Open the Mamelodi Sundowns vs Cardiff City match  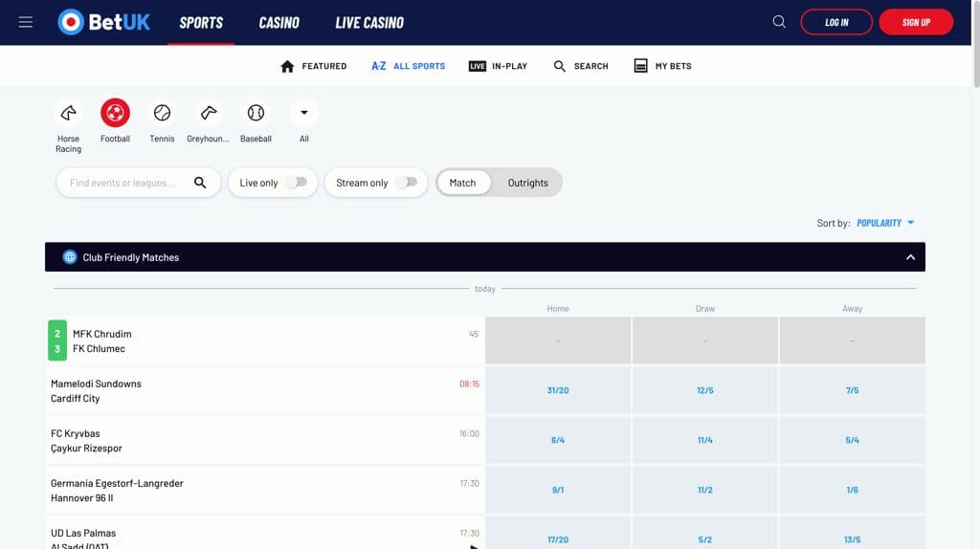(x=265, y=390)
